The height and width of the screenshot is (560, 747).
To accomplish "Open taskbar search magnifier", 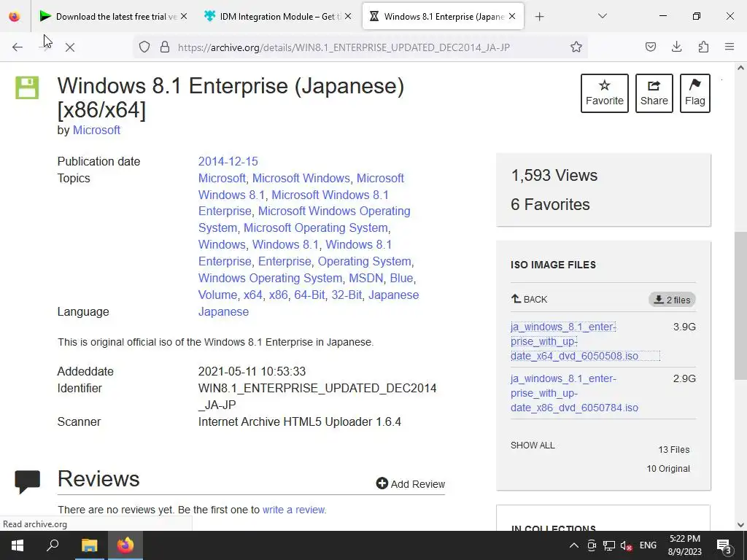I will [53, 545].
